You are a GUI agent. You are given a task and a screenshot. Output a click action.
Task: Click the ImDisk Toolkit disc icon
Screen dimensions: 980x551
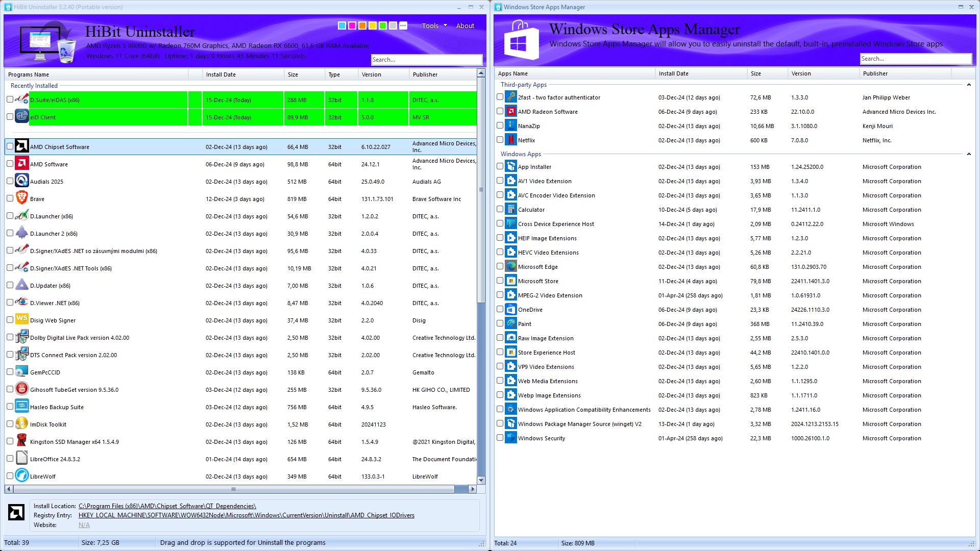pyautogui.click(x=21, y=424)
